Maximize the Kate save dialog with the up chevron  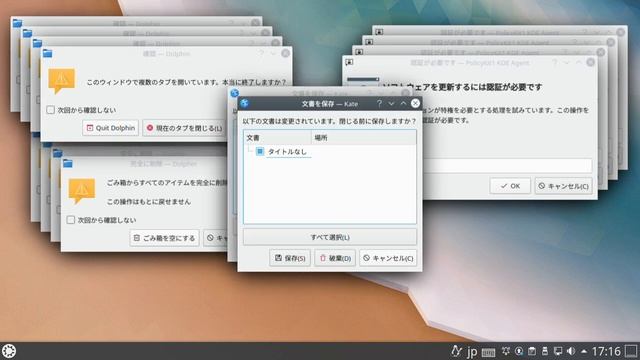403,104
